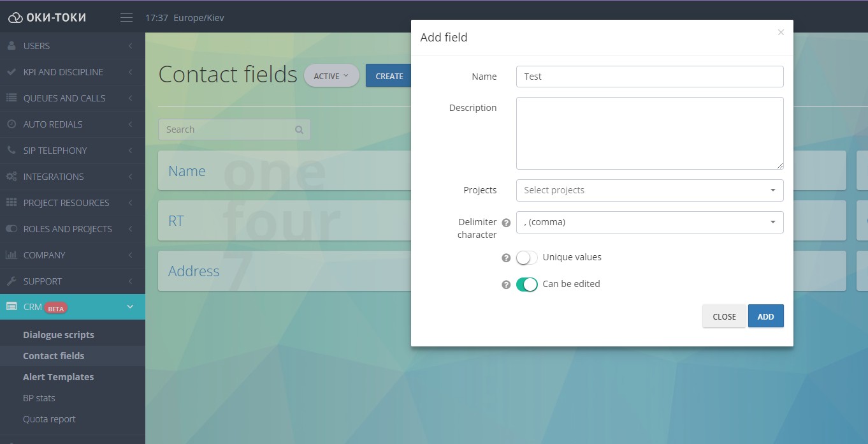Expand the AUTO REDIALS chevron
Screen dimensions: 868x444
point(130,124)
